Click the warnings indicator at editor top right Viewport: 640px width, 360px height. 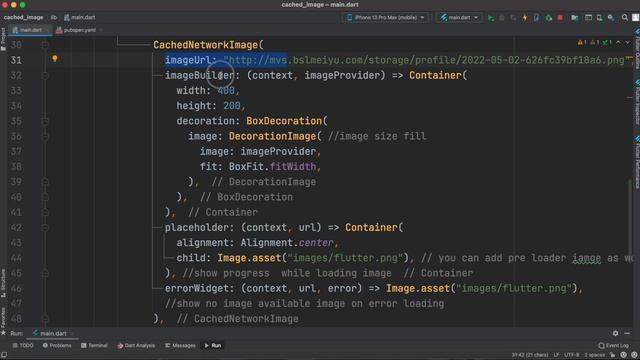(x=594, y=42)
